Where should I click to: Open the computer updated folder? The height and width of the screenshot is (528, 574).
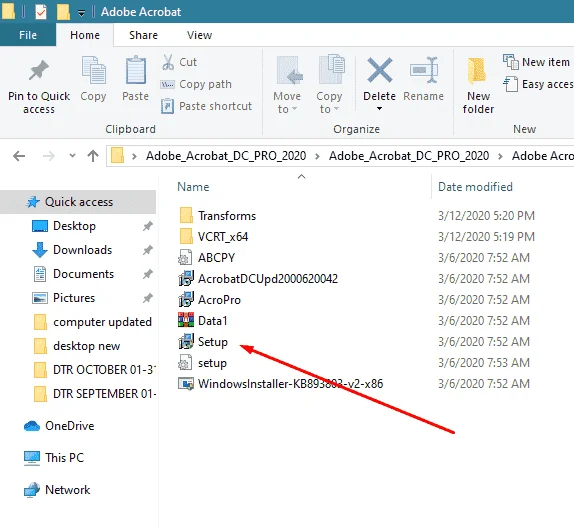(x=93, y=322)
